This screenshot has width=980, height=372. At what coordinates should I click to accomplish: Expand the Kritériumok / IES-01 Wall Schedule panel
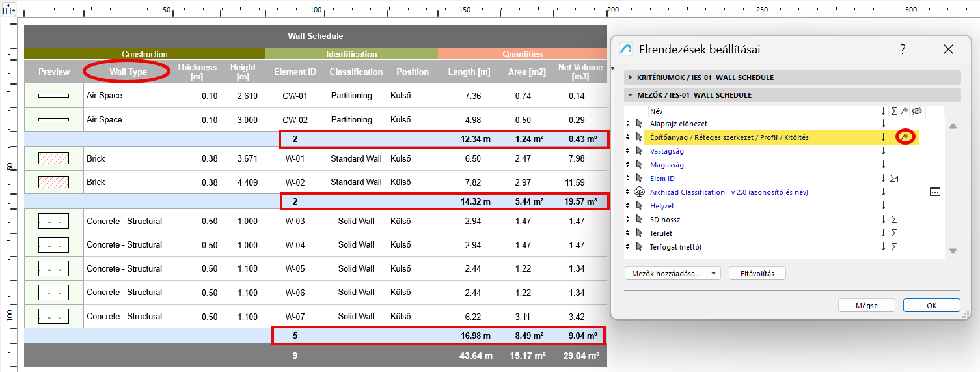click(631, 78)
